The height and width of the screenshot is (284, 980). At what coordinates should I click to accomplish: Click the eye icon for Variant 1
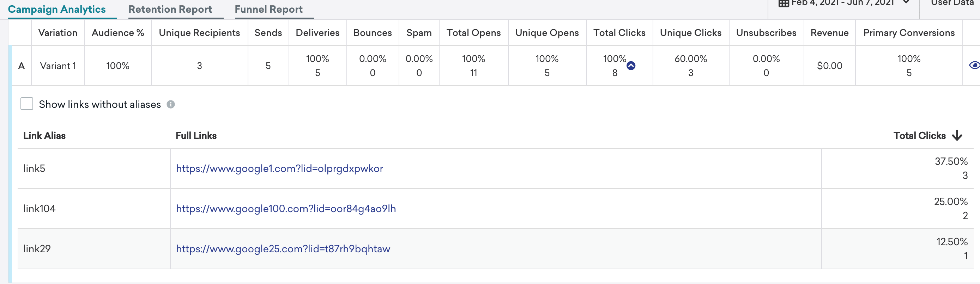[974, 66]
